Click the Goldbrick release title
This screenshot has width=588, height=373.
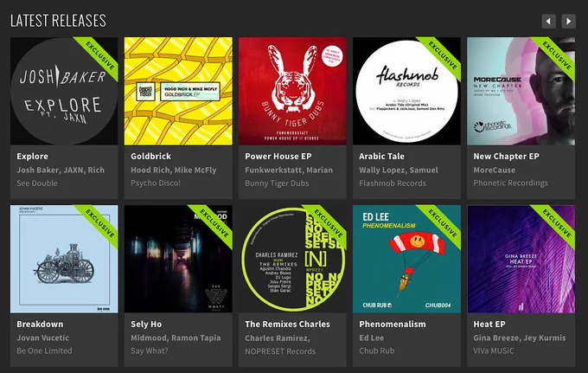pyautogui.click(x=150, y=157)
